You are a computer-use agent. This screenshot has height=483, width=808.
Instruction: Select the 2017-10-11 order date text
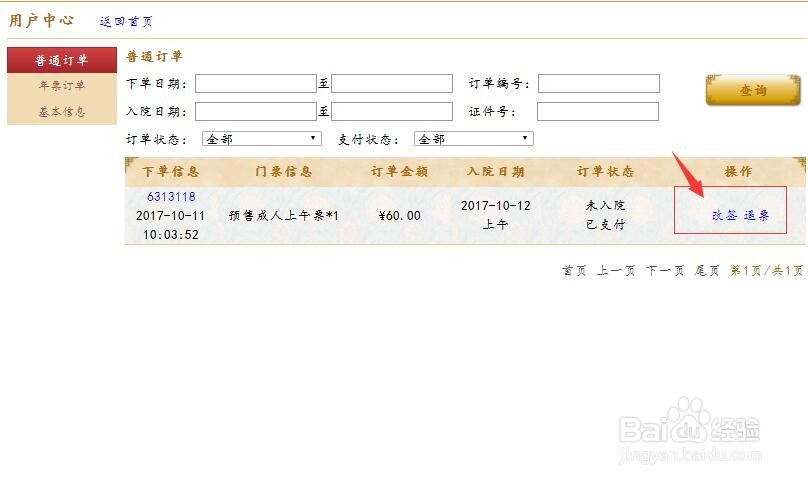tap(171, 215)
